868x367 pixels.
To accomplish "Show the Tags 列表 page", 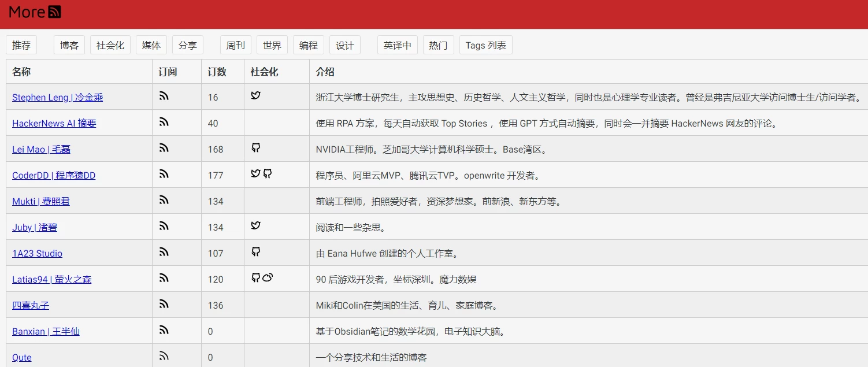I will pyautogui.click(x=485, y=45).
